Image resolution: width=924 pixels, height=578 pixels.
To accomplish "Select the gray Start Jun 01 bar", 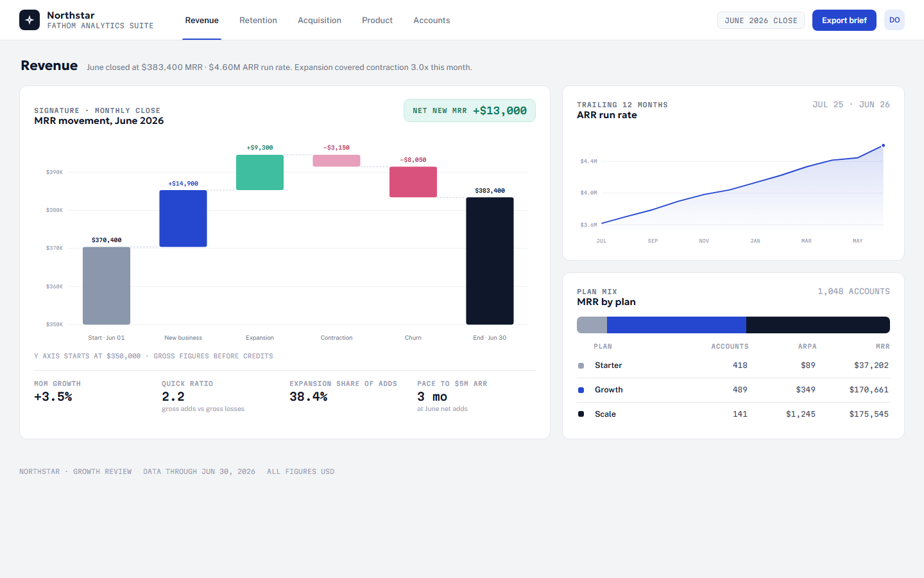I will click(x=107, y=286).
